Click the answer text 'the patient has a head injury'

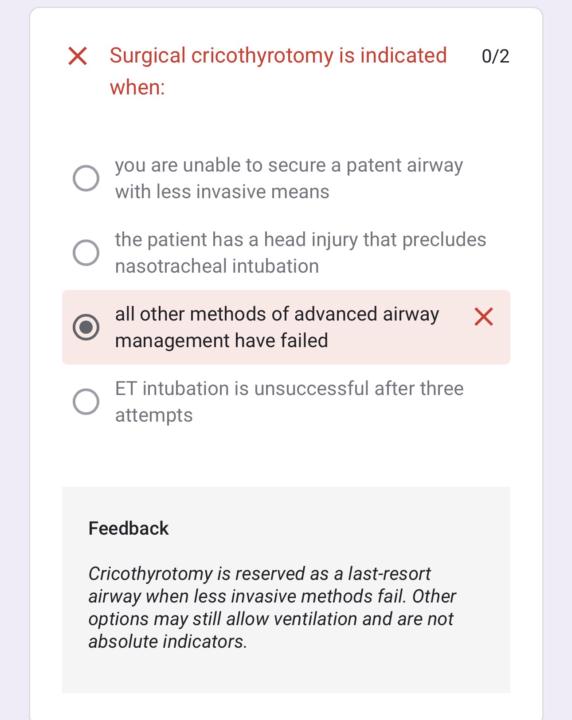pyautogui.click(x=300, y=253)
